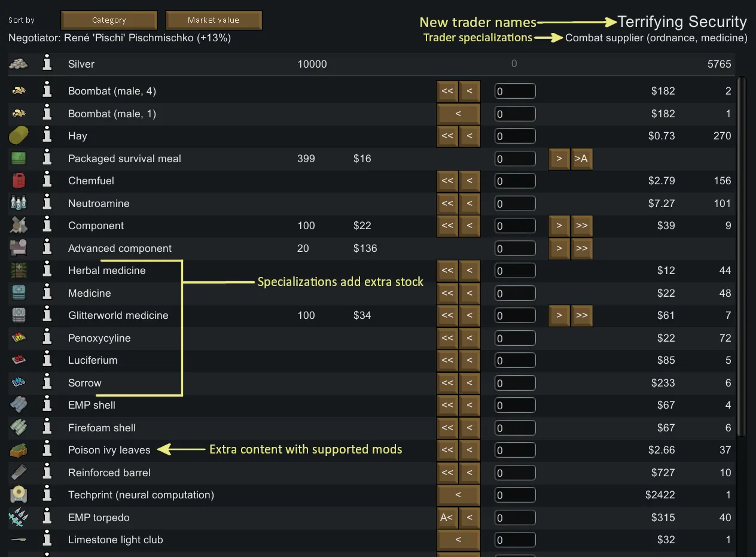Sell all Advanced components with double-right arrow
The height and width of the screenshot is (557, 756).
(581, 248)
